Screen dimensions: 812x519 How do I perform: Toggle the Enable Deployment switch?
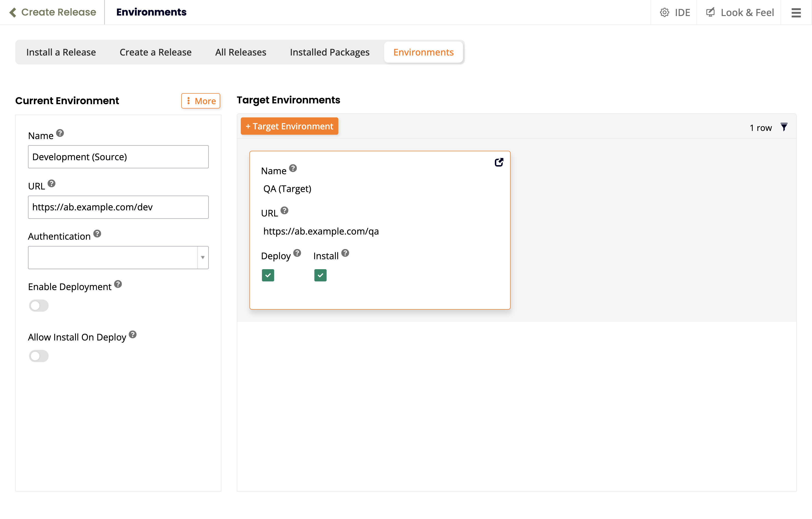pos(39,306)
